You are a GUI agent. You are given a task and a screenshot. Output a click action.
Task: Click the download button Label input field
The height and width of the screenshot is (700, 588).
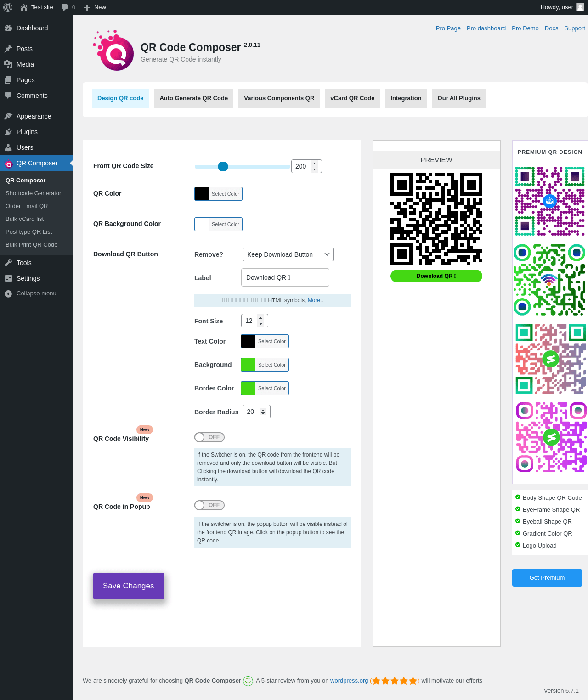coord(285,277)
